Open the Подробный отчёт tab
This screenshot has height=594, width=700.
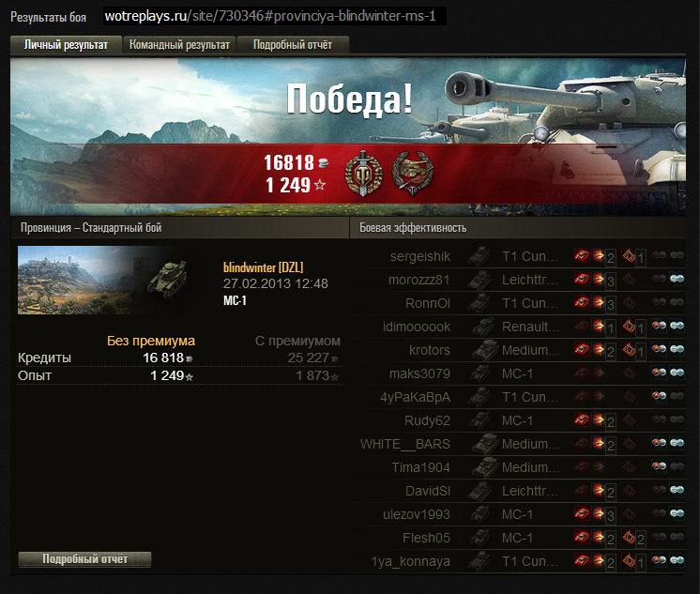click(x=293, y=45)
